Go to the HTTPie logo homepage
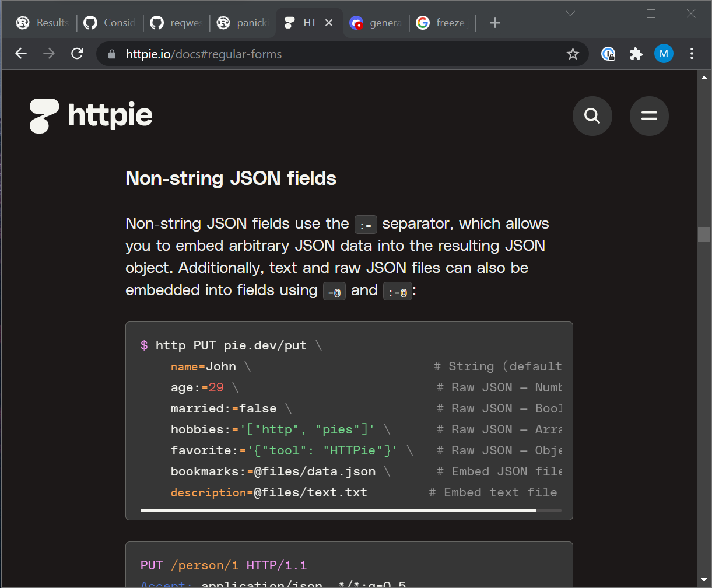 pyautogui.click(x=91, y=116)
